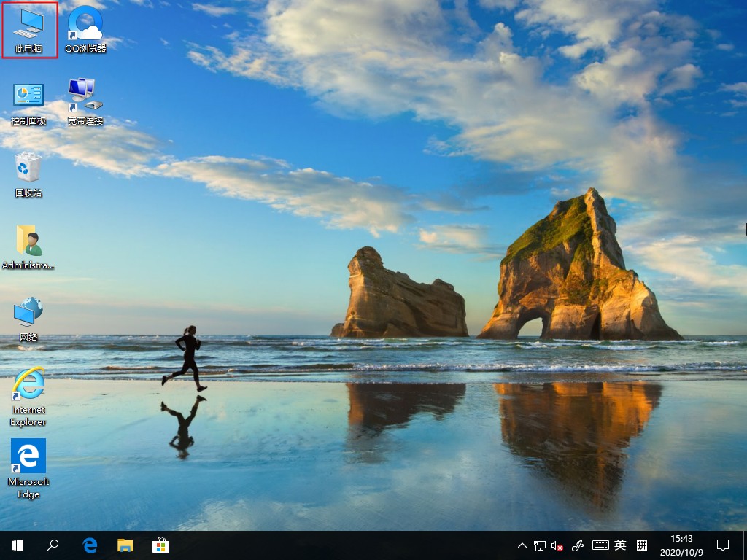Screen dimensions: 747x560
Task: Open Edge from the taskbar
Action: coord(89,545)
